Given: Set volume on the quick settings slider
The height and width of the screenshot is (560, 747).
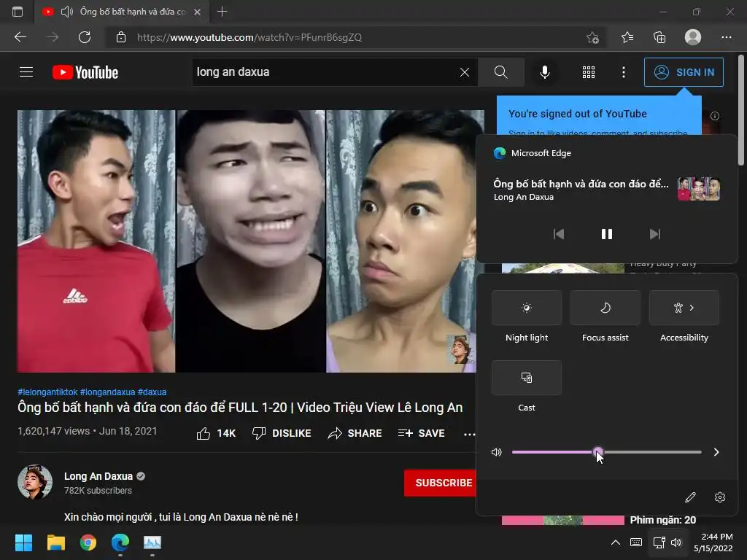Looking at the screenshot, I should pyautogui.click(x=606, y=452).
